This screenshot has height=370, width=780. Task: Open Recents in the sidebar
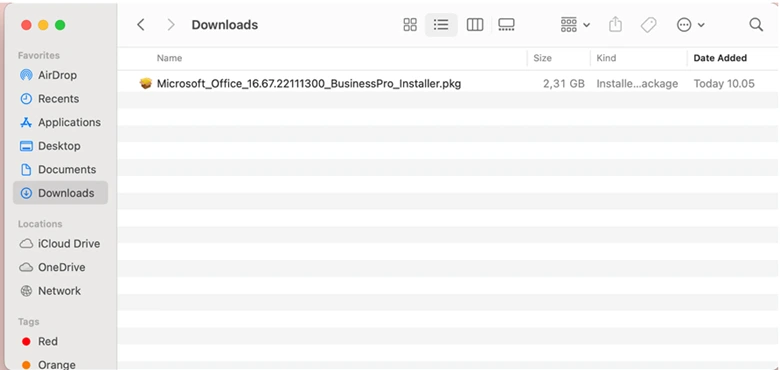click(x=49, y=98)
